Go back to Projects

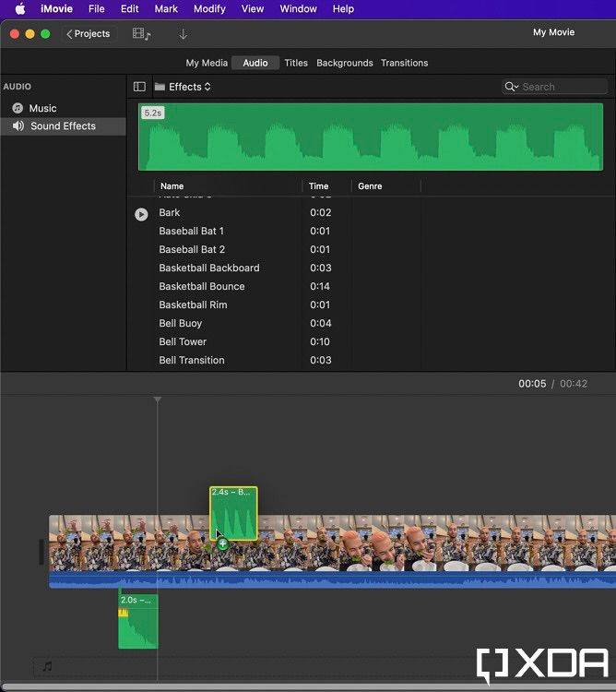pos(89,34)
